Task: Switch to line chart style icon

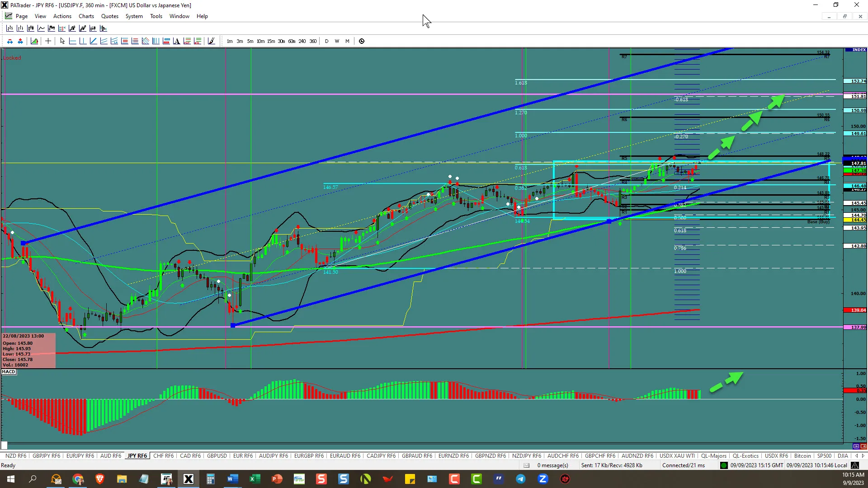Action: 41,28
